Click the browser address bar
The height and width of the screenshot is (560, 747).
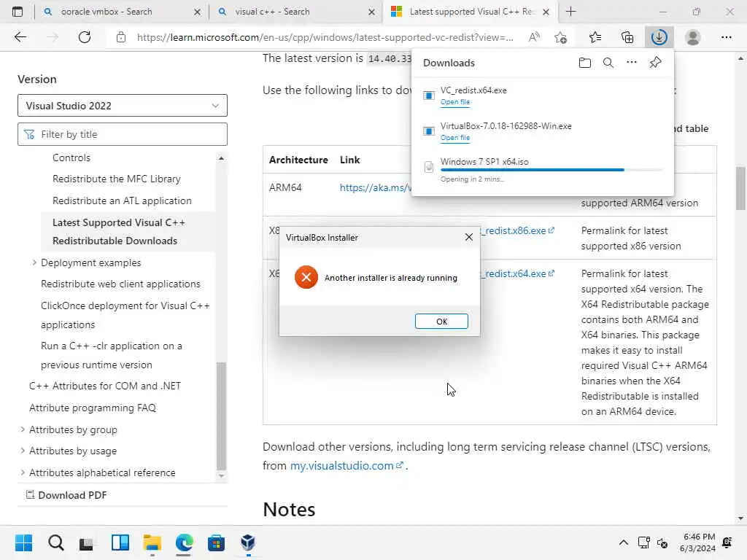pyautogui.click(x=325, y=37)
